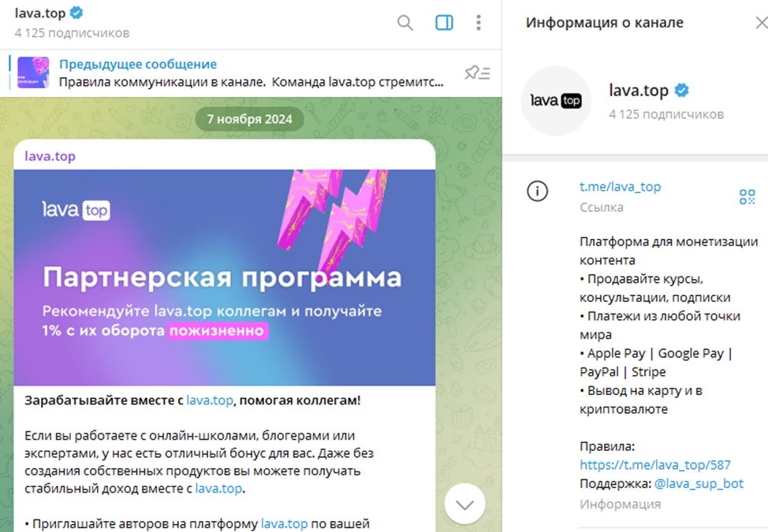768x532 pixels.
Task: Click the pinned messages list icon
Action: (x=477, y=73)
